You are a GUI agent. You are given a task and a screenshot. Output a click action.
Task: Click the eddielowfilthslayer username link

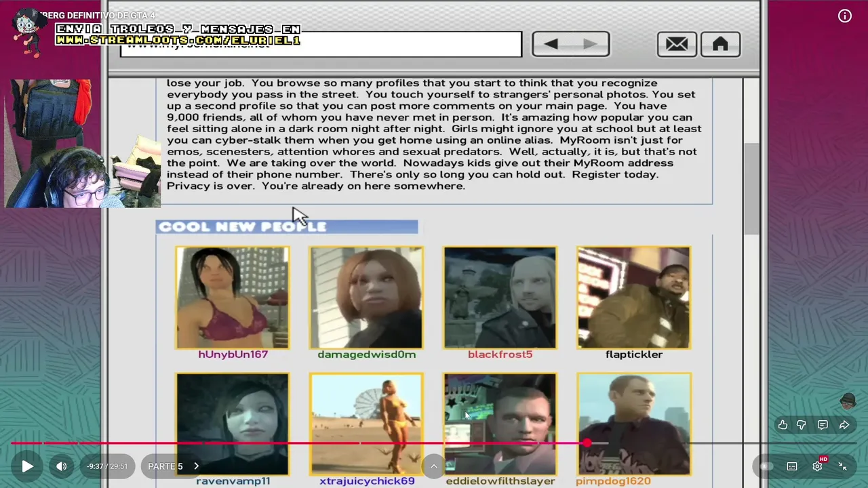coord(500,481)
